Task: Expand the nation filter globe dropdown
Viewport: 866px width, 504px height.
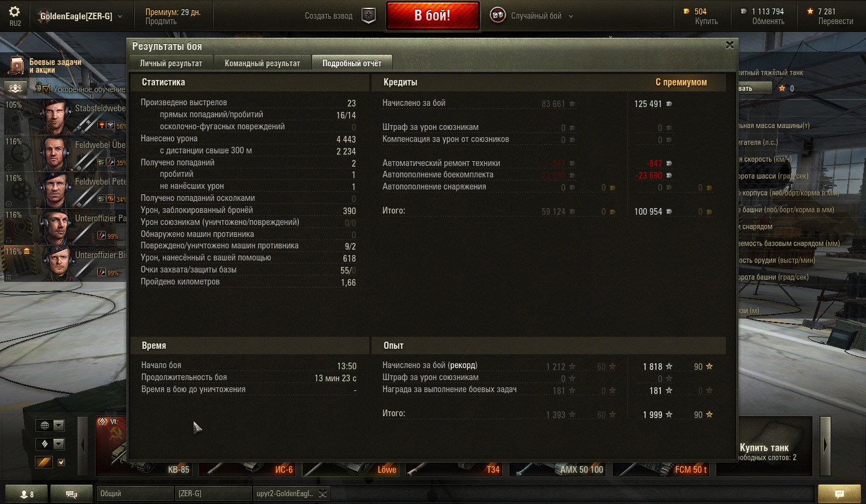Action: click(50, 426)
